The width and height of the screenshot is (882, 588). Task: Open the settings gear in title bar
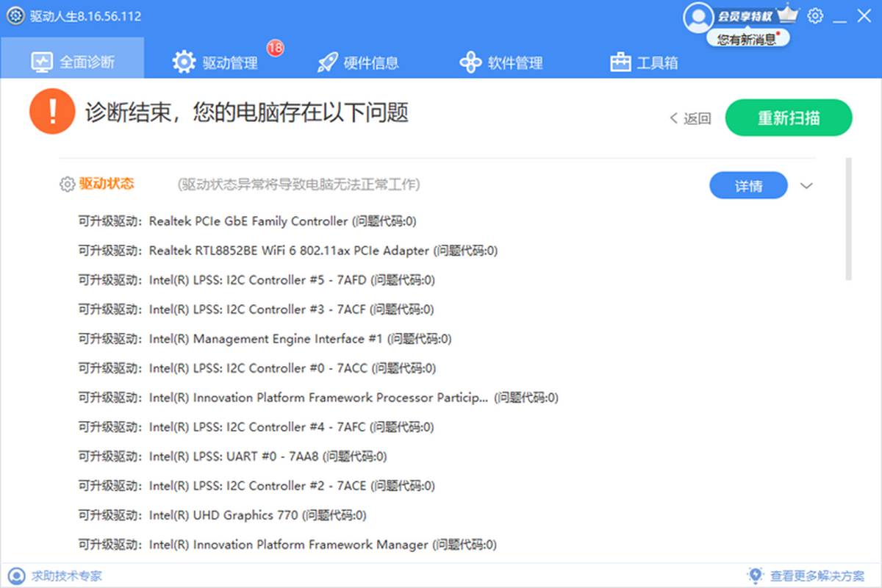pyautogui.click(x=815, y=15)
